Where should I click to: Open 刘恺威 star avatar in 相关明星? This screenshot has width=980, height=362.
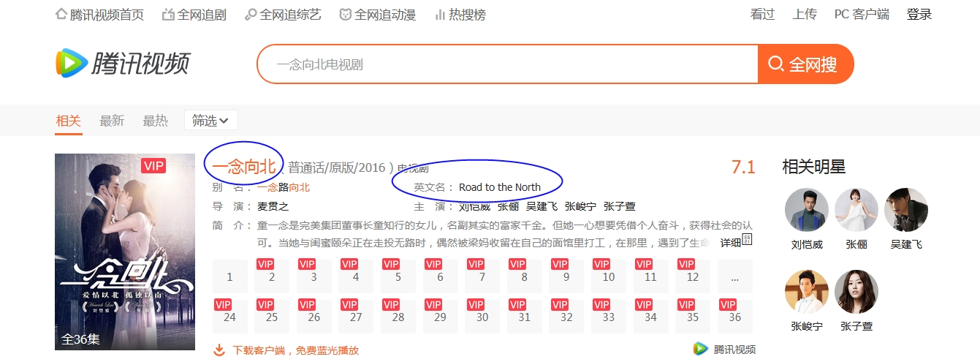click(807, 210)
